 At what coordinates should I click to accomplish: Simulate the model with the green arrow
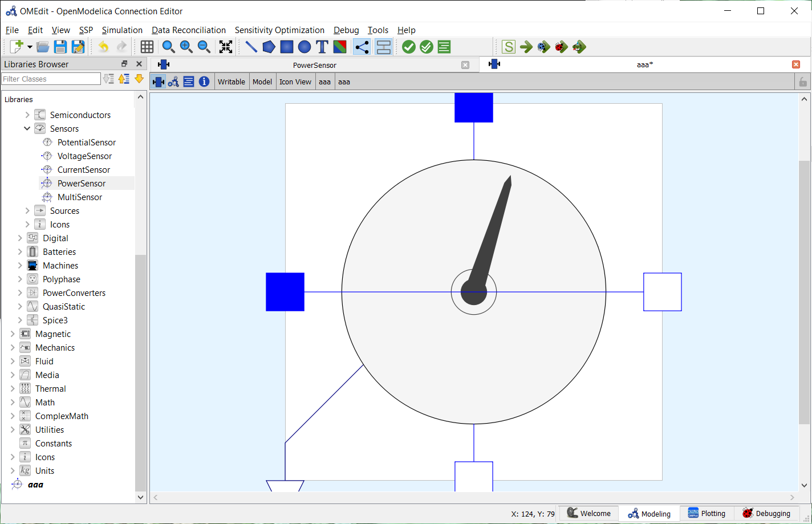click(x=526, y=47)
